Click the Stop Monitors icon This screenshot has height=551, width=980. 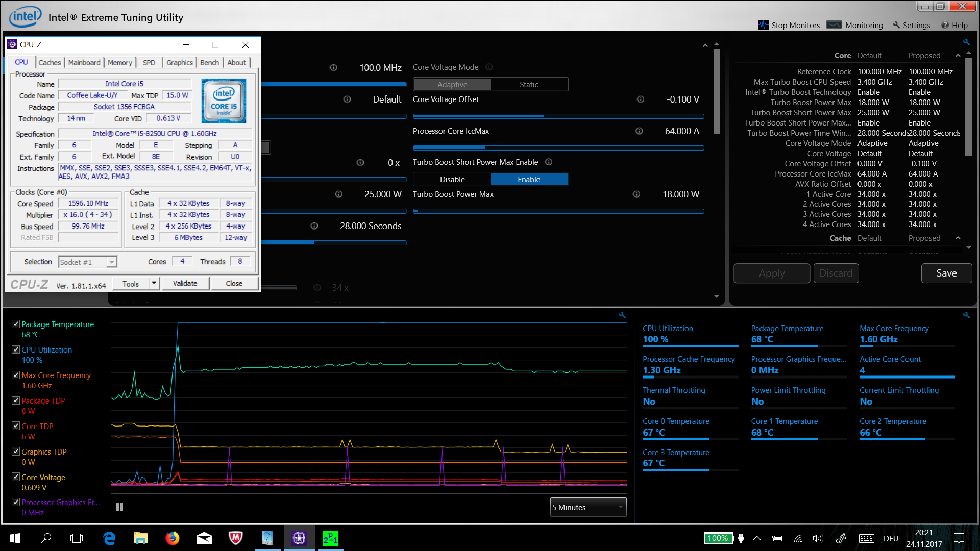click(x=763, y=25)
